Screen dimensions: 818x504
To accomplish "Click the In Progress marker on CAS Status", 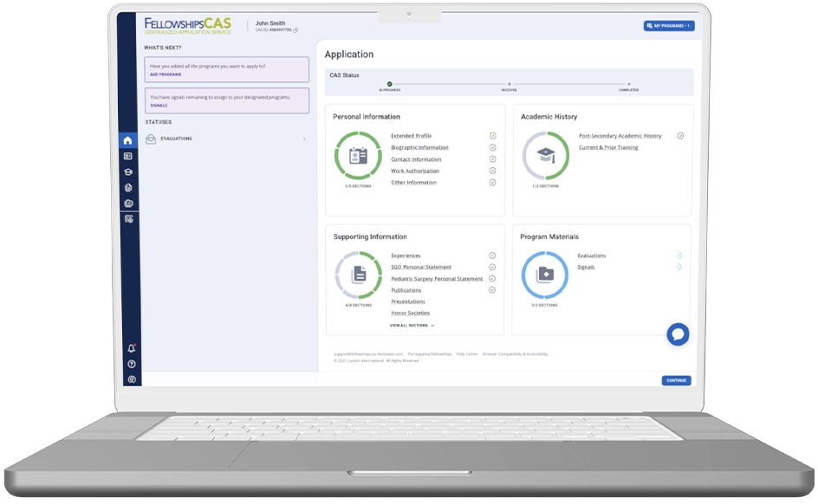I will 390,84.
